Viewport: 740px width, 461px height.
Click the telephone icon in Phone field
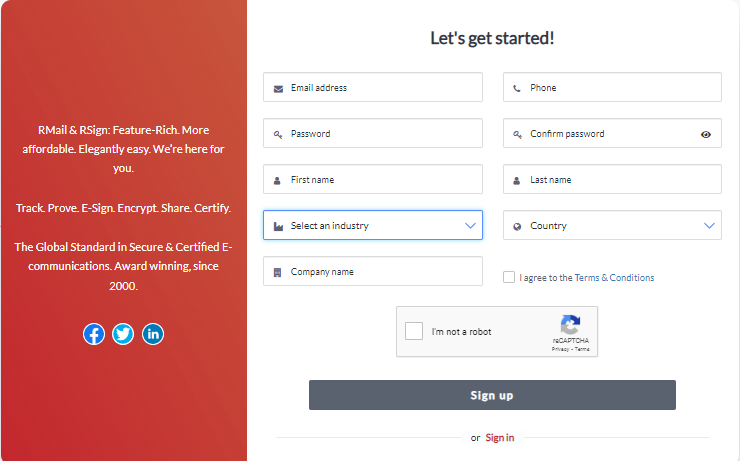(517, 88)
